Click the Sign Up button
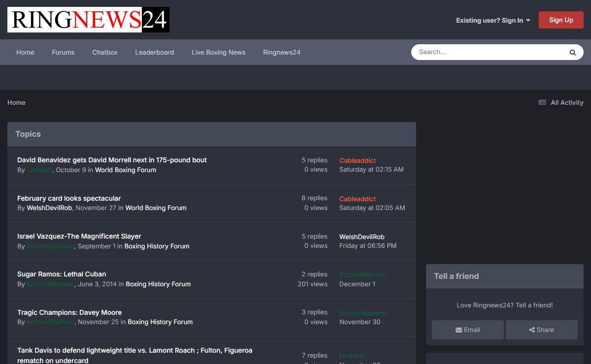591x364 pixels. [x=561, y=20]
